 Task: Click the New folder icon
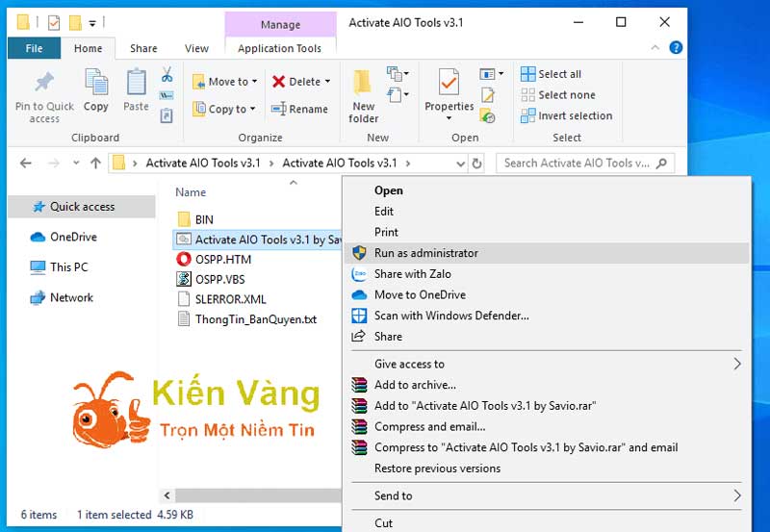(363, 82)
